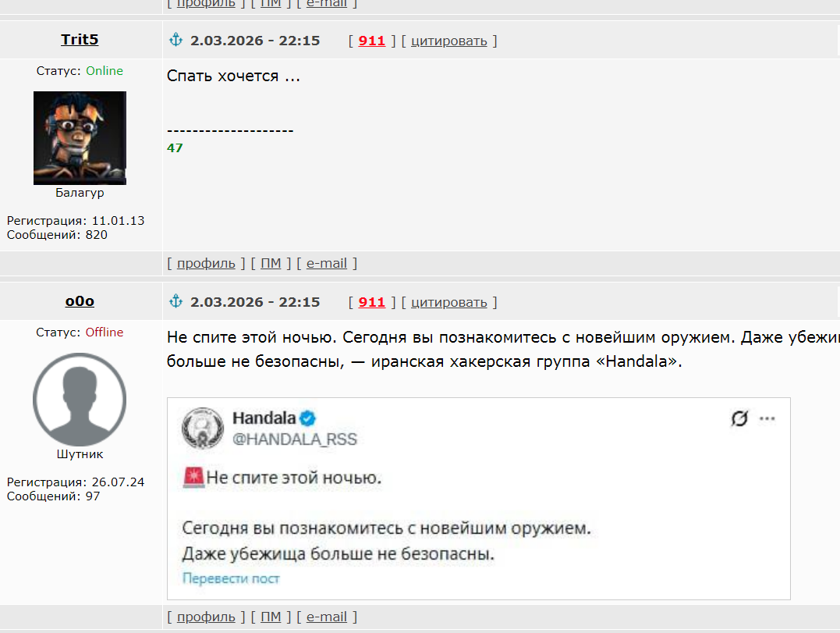Viewport: 840px width, 633px height.
Task: Open e-mail link under o0o's post
Action: 327,617
